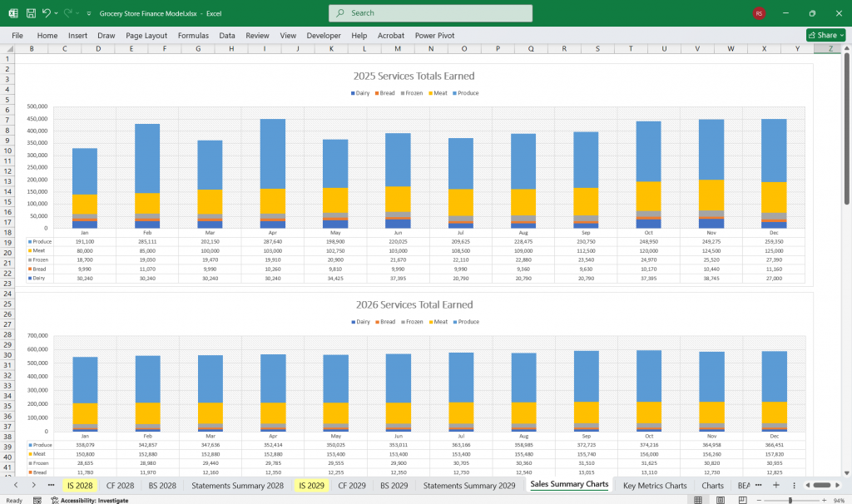This screenshot has width=852, height=504.
Task: Switch to Normal view in status bar
Action: (697, 500)
